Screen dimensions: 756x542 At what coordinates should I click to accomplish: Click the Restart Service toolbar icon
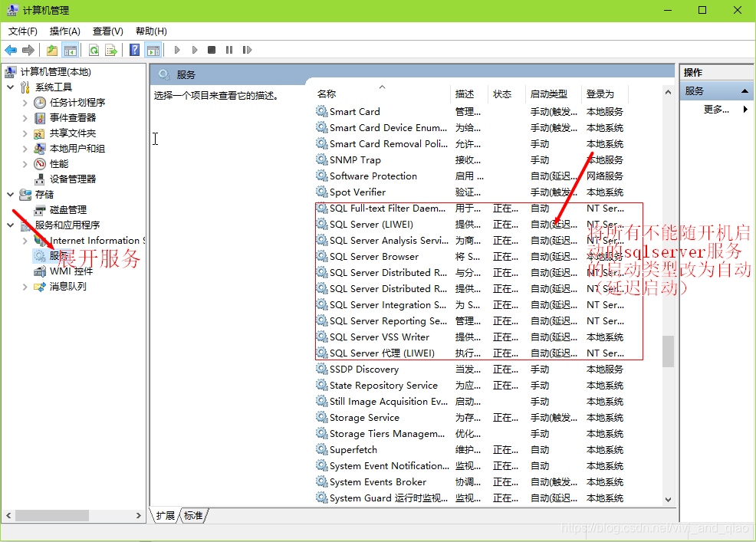coord(247,50)
